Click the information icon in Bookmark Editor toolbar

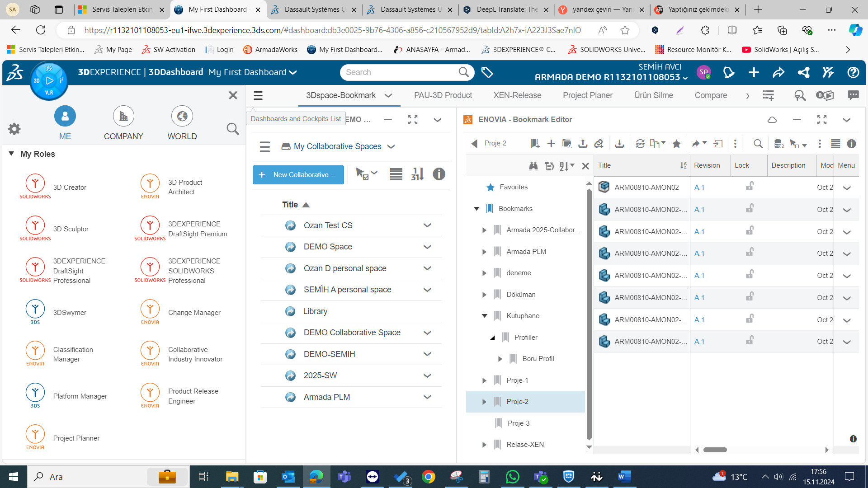point(851,144)
